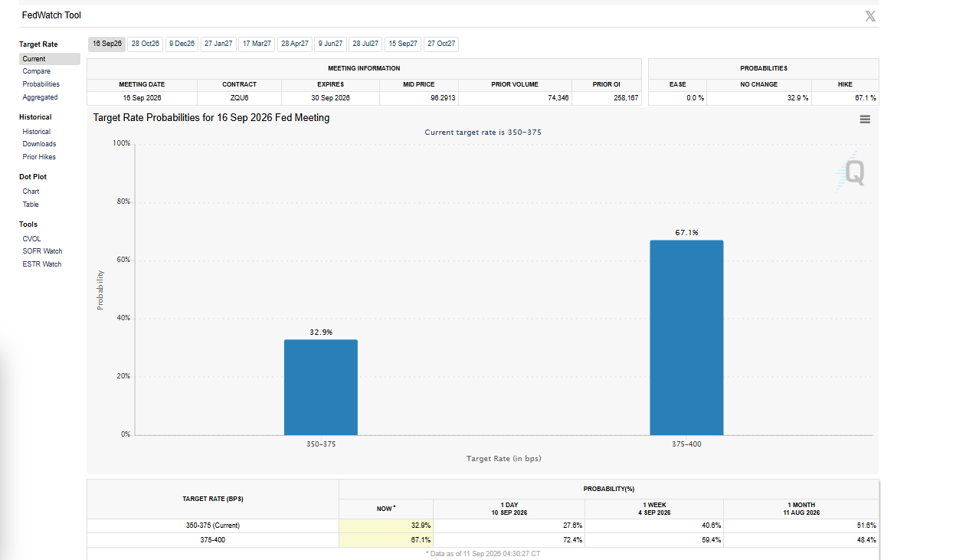The height and width of the screenshot is (560, 979).
Task: Select the 9 Dec26 meeting tab
Action: (182, 44)
